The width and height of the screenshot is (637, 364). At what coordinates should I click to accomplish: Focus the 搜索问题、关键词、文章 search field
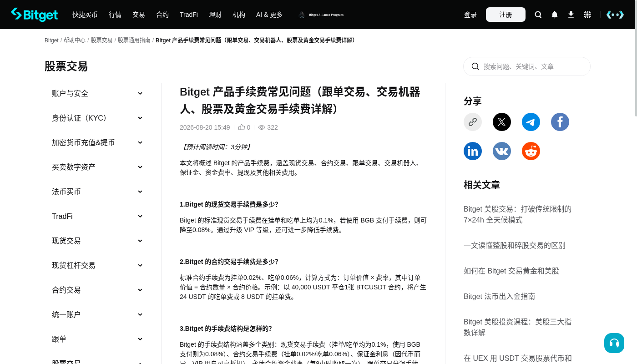coord(527,66)
